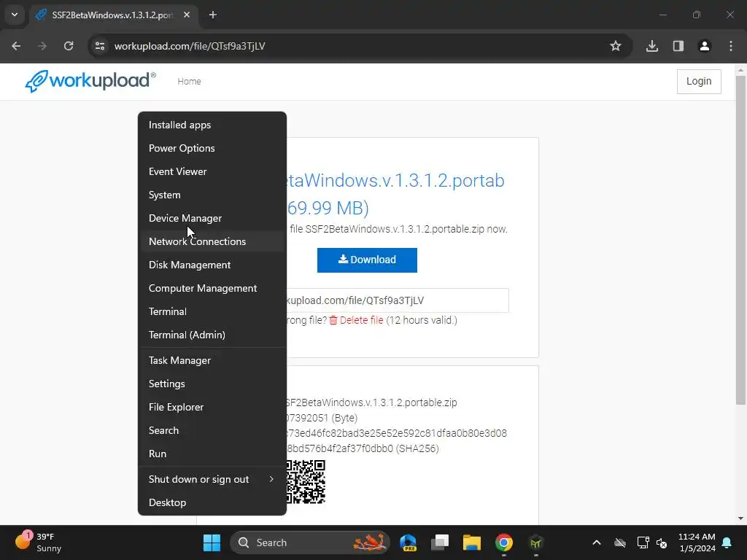Click the cloud sync tray icon
Screen dimensions: 747x560
tap(620, 542)
